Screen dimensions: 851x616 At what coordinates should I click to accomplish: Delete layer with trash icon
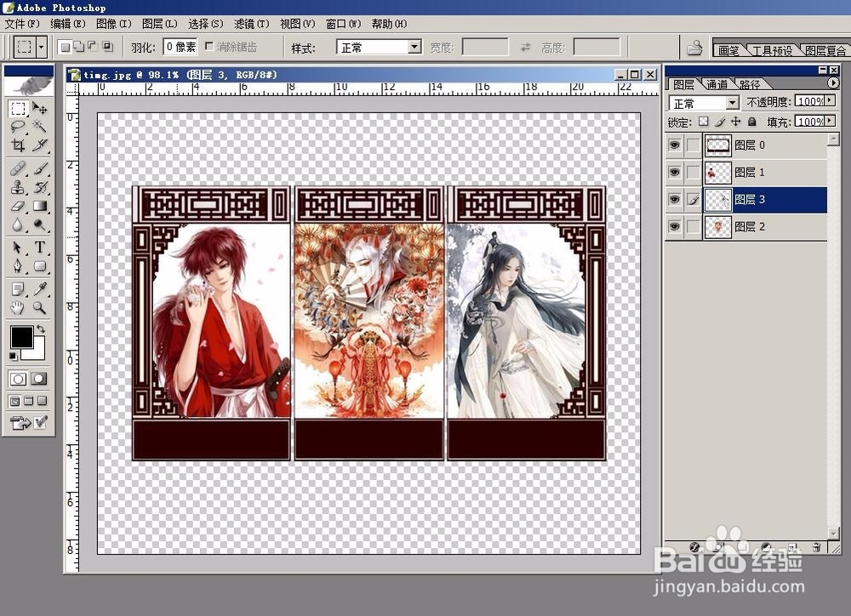pyautogui.click(x=816, y=547)
